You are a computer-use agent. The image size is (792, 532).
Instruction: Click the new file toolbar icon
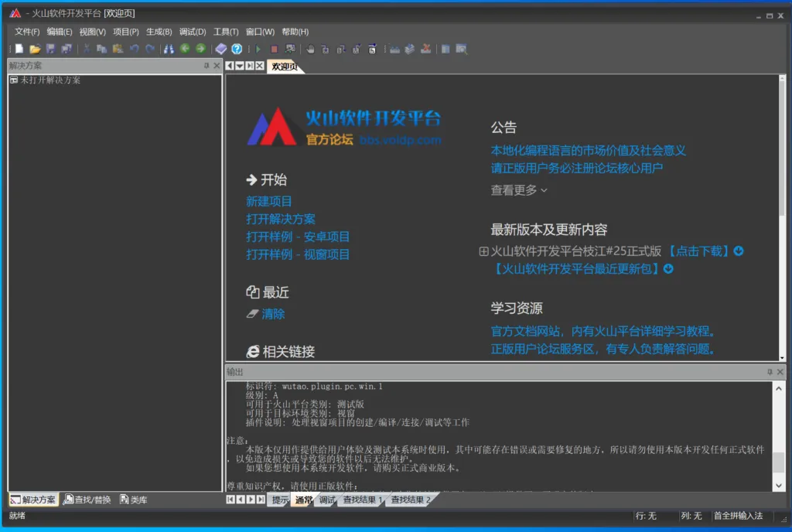(19, 49)
